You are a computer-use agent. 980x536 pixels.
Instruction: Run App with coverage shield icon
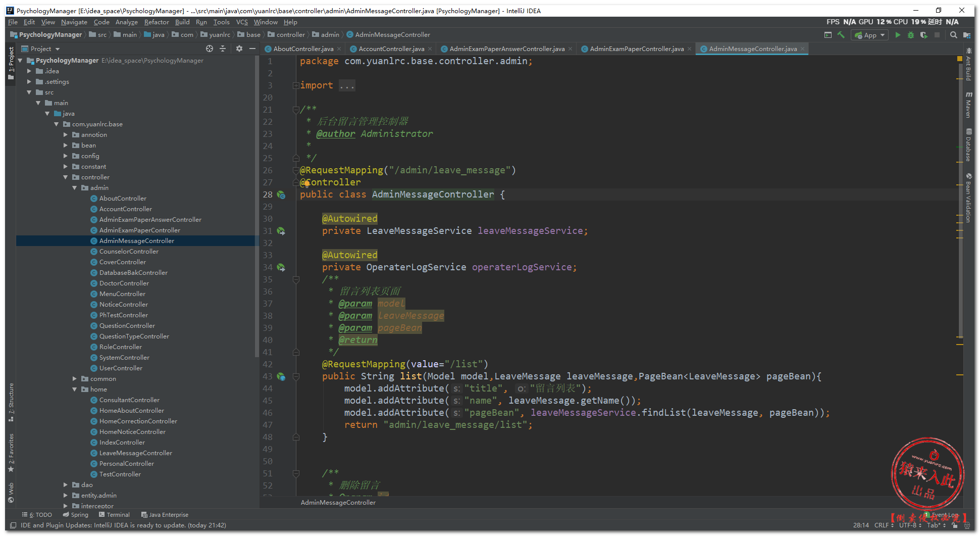[923, 35]
